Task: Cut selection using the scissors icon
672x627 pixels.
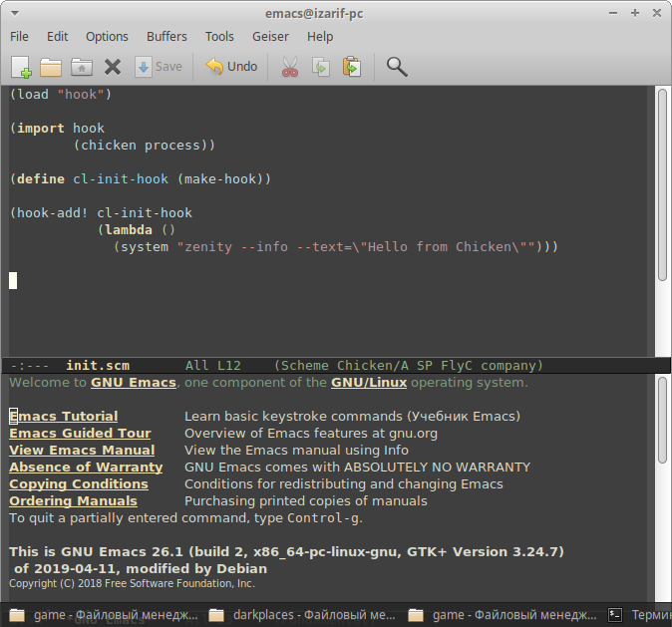Action: [290, 67]
